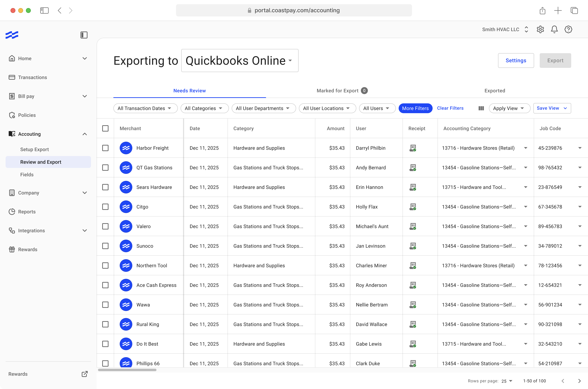Screen dimensions: 588x389
Task: Click Valero merchant logo icon
Action: 126,226
